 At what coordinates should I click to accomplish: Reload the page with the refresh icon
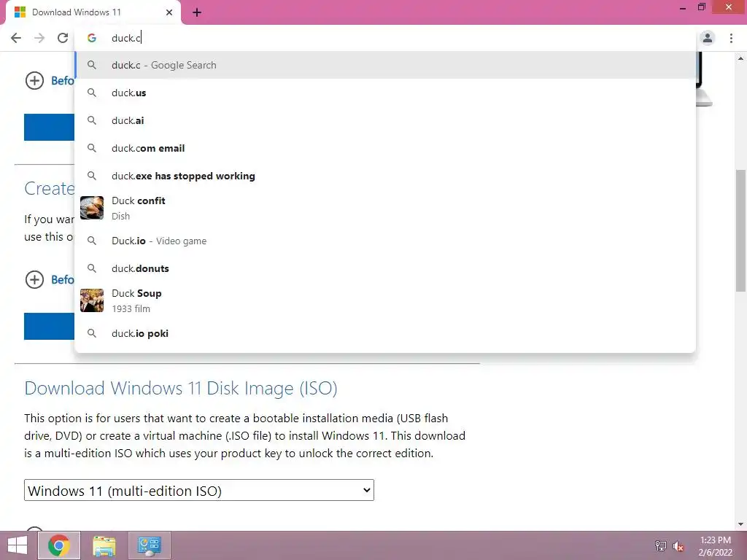pyautogui.click(x=63, y=38)
